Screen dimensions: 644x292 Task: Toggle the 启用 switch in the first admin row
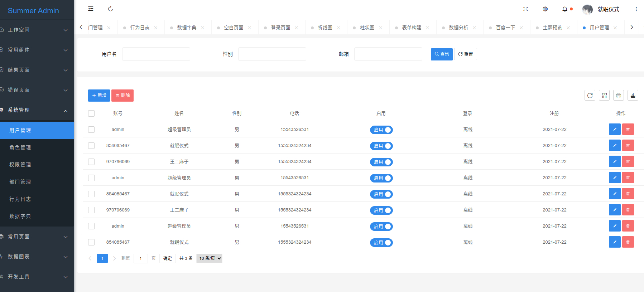tap(381, 130)
